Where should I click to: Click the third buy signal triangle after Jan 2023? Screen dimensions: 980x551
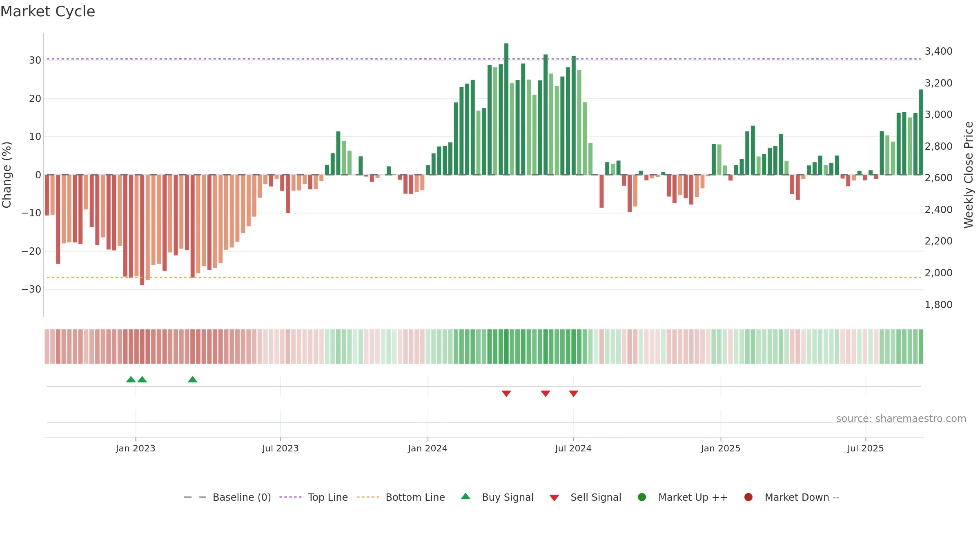pyautogui.click(x=193, y=380)
